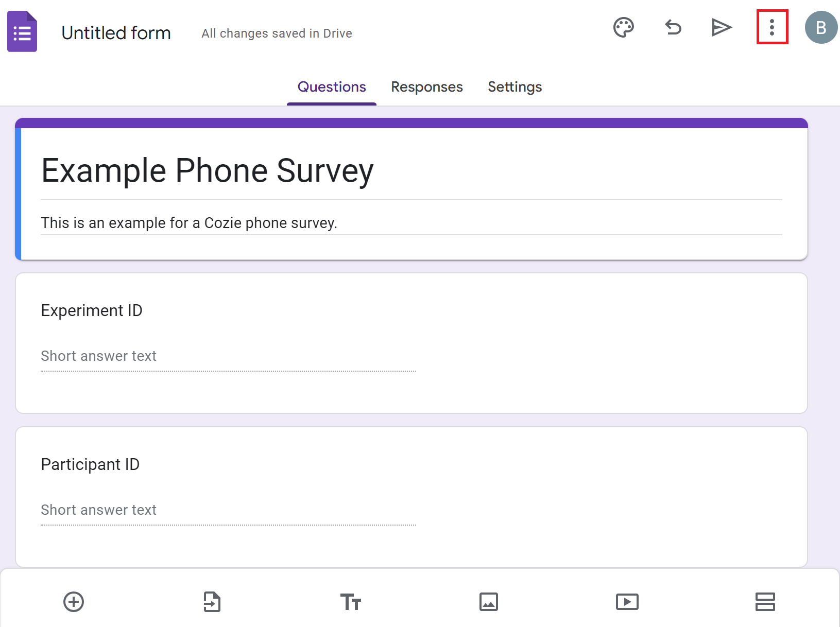The height and width of the screenshot is (627, 840).
Task: Add a new question with plus icon
Action: pyautogui.click(x=74, y=602)
